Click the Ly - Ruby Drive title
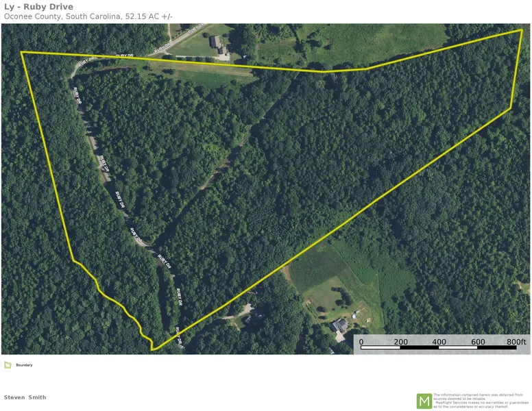This screenshot has height=411, width=532. click(38, 7)
